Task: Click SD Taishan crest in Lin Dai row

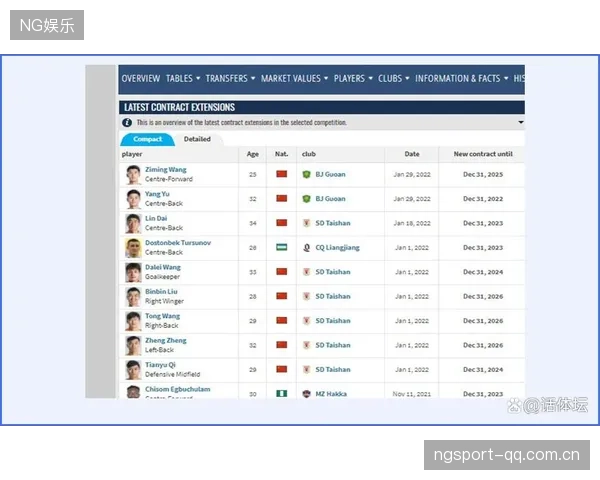Action: point(306,223)
